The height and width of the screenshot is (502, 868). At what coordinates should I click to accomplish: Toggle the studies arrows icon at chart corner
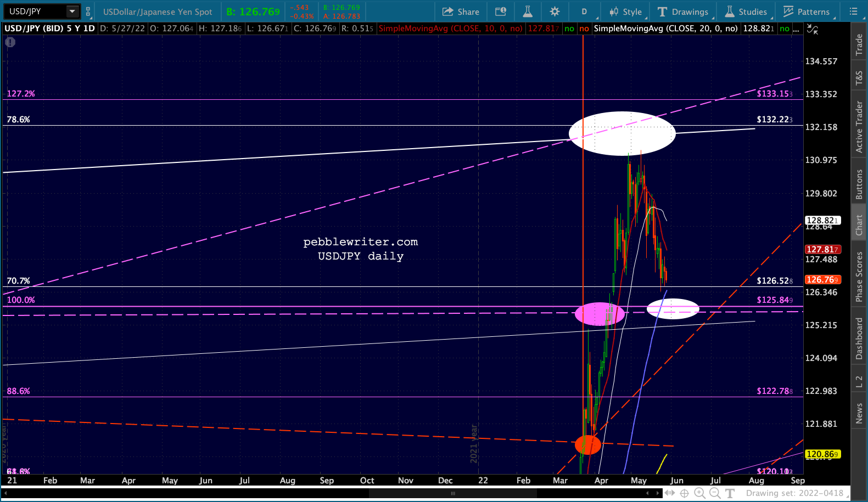click(x=813, y=29)
